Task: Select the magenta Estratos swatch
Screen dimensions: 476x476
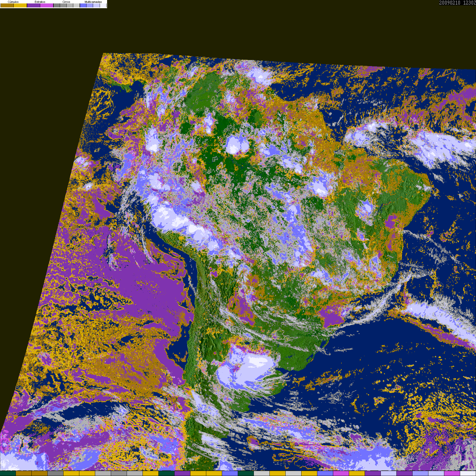Action: click(x=47, y=5)
